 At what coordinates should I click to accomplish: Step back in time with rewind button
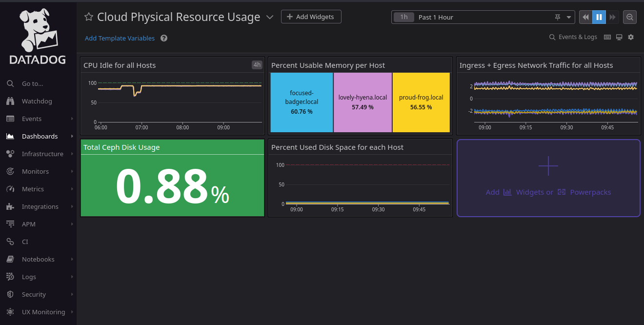tap(585, 17)
